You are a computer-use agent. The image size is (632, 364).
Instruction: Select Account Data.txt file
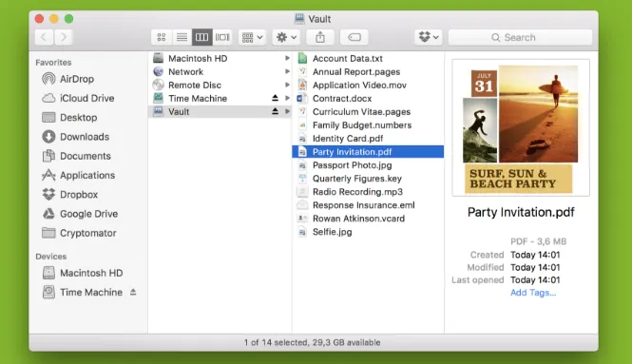(x=368, y=59)
